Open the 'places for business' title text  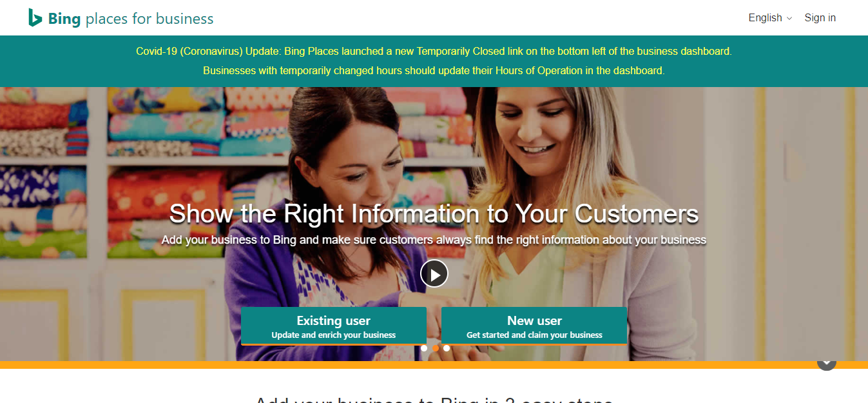click(149, 19)
